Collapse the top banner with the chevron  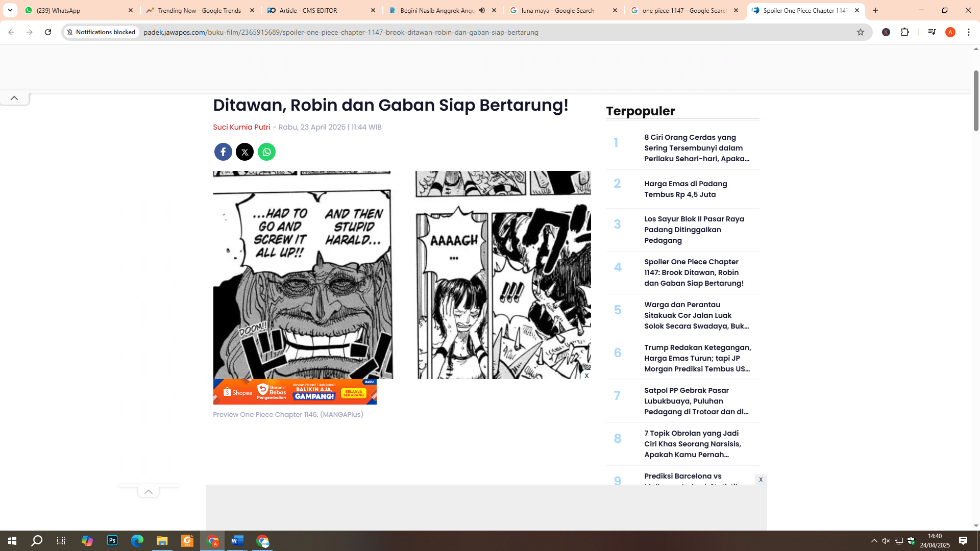pyautogui.click(x=14, y=98)
